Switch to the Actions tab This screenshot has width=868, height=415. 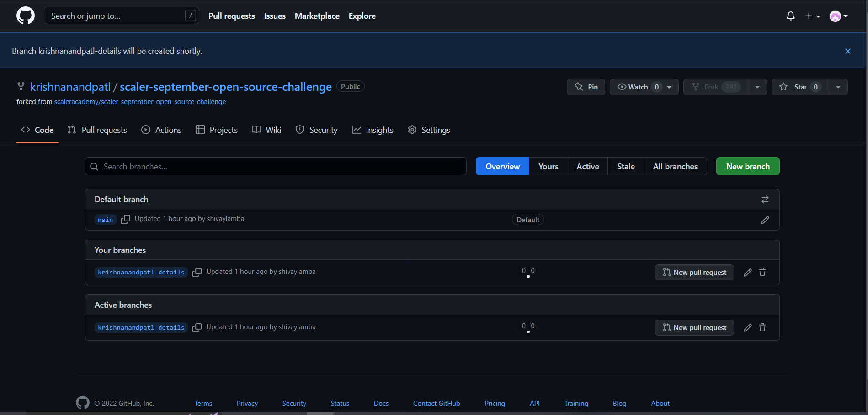point(161,130)
